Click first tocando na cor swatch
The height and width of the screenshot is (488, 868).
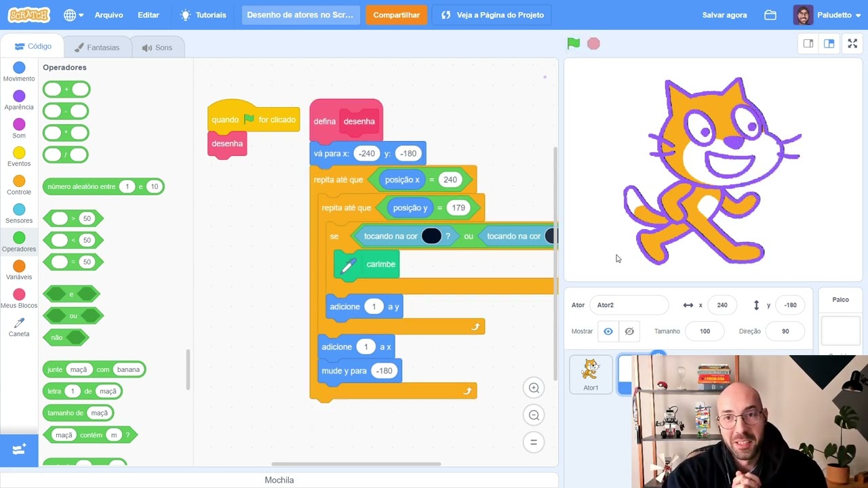[431, 236]
